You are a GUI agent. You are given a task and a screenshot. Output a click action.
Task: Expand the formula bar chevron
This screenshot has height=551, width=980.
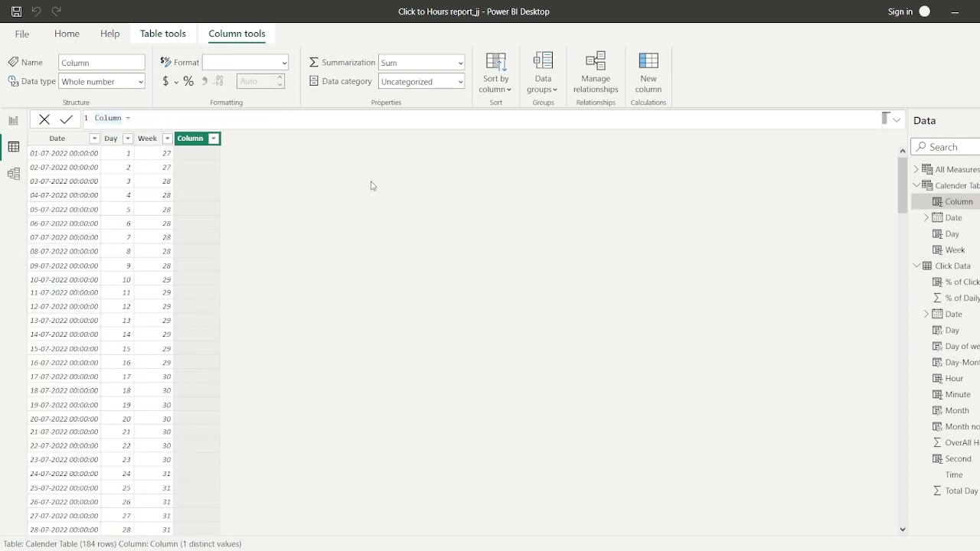[897, 119]
